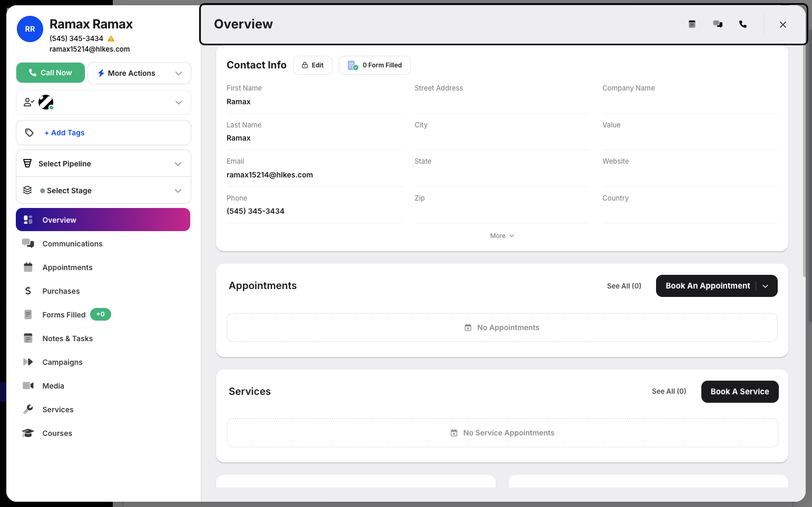Image resolution: width=812 pixels, height=507 pixels.
Task: Click See All (0) for Services
Action: pyautogui.click(x=669, y=391)
